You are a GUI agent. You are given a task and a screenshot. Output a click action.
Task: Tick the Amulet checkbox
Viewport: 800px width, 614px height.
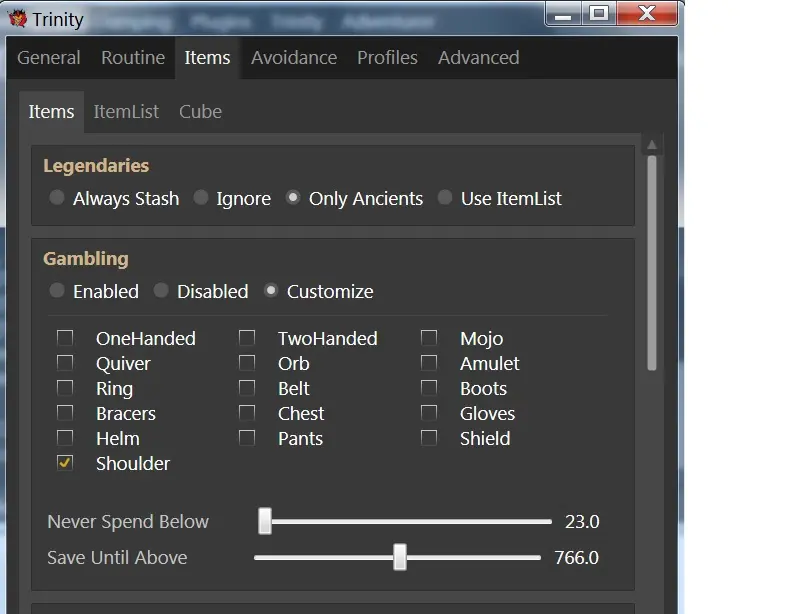(x=429, y=362)
